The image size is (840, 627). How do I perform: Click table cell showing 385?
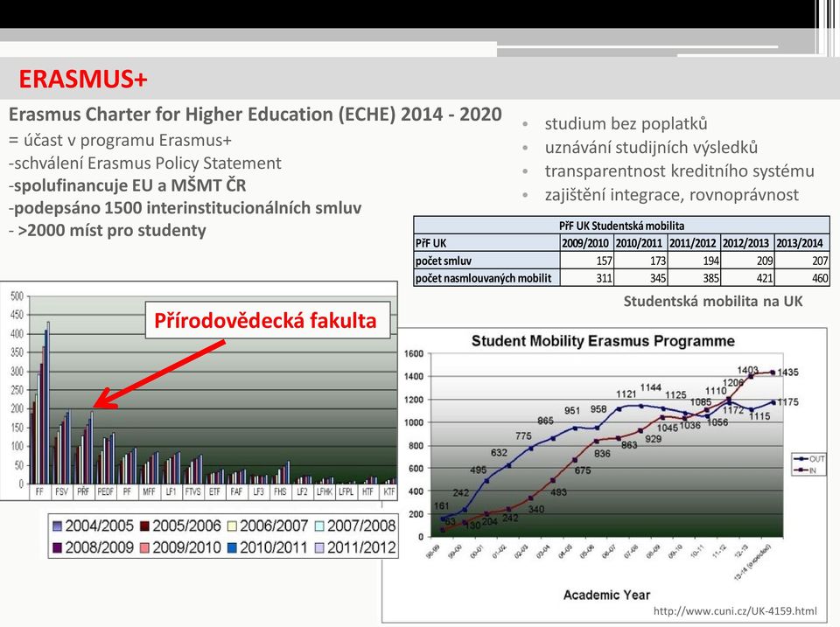click(694, 278)
